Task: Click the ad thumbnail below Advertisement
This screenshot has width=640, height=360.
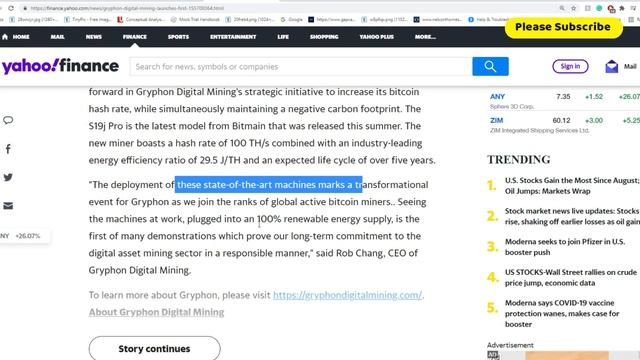Action: [x=567, y=356]
